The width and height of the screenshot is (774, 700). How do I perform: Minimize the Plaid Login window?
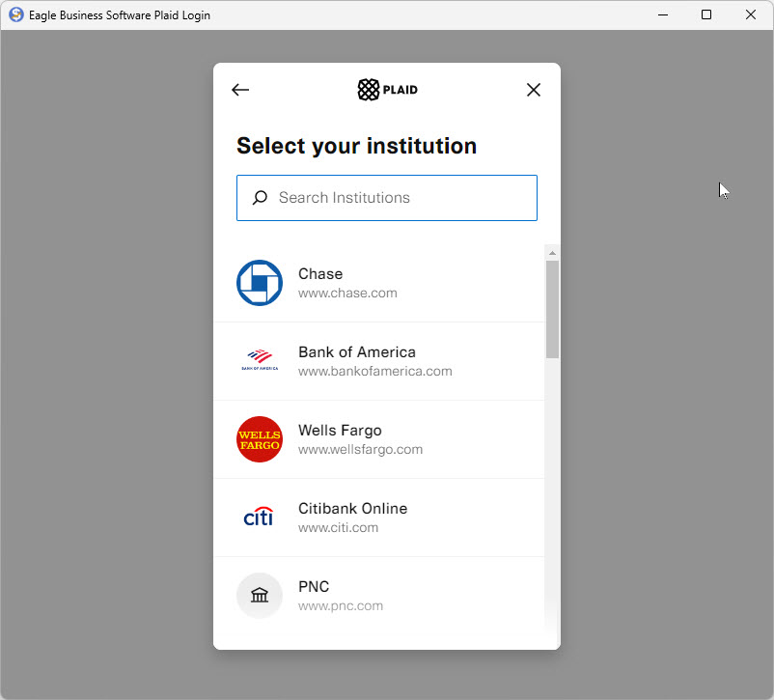[x=663, y=14]
